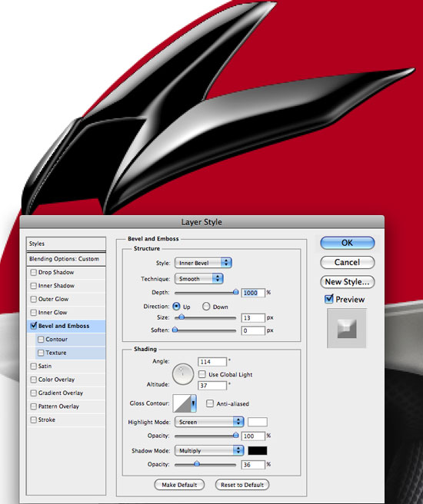Select the Drop Shadow list label

tap(56, 272)
